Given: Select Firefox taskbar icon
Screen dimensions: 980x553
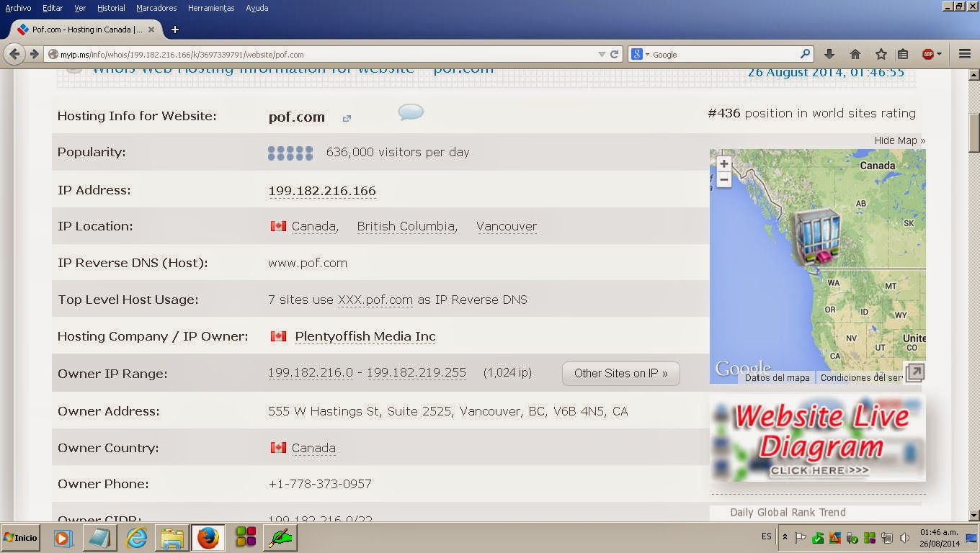Looking at the screenshot, I should [x=208, y=538].
